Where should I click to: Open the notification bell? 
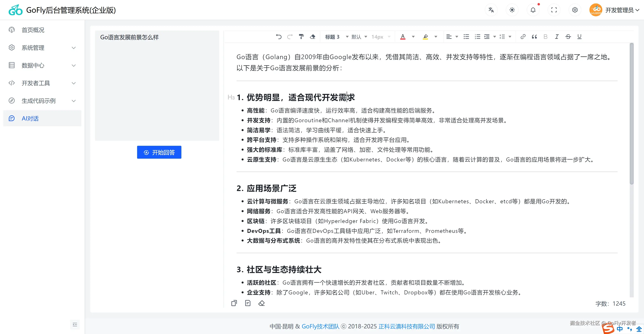533,10
